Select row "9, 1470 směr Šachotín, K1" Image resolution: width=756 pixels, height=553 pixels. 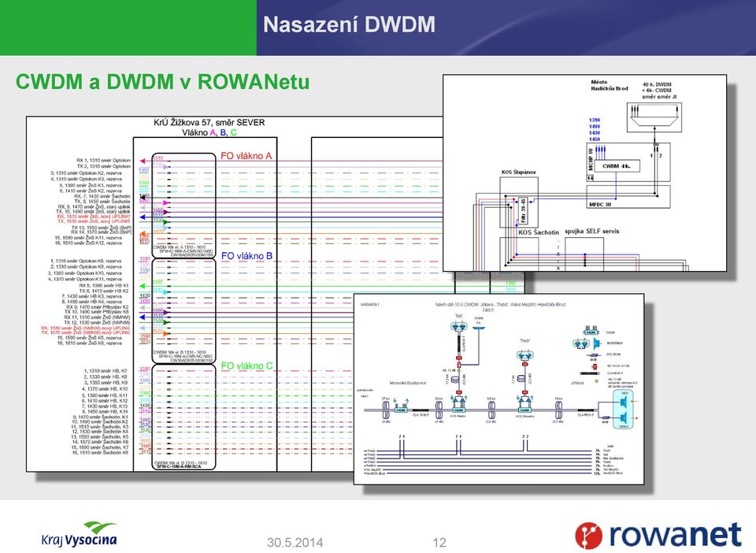[x=101, y=417]
